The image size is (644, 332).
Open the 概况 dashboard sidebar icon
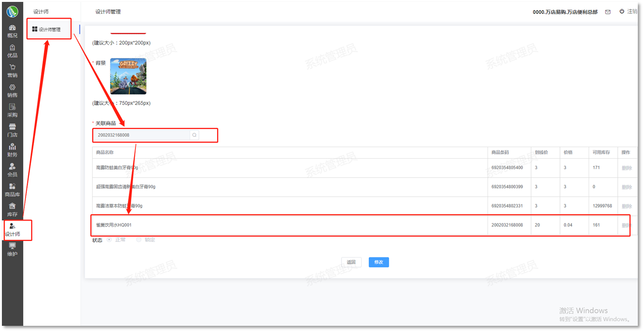click(x=12, y=31)
